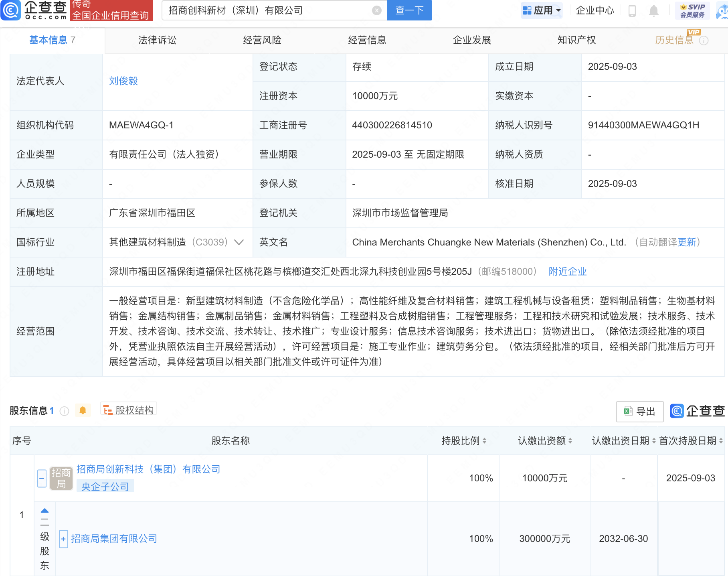The width and height of the screenshot is (728, 576).
Task: Select 300000万元 contribution amount
Action: pyautogui.click(x=545, y=539)
